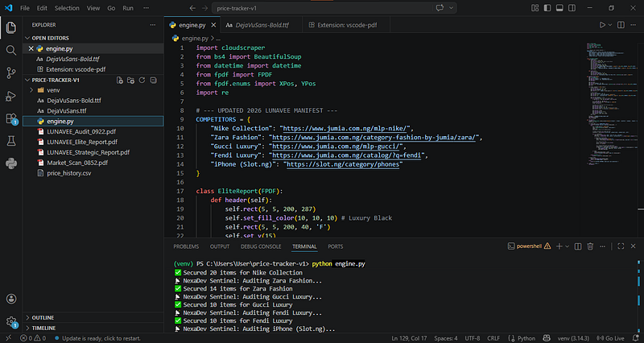
Task: Go forward with the navigation arrow
Action: tap(204, 8)
